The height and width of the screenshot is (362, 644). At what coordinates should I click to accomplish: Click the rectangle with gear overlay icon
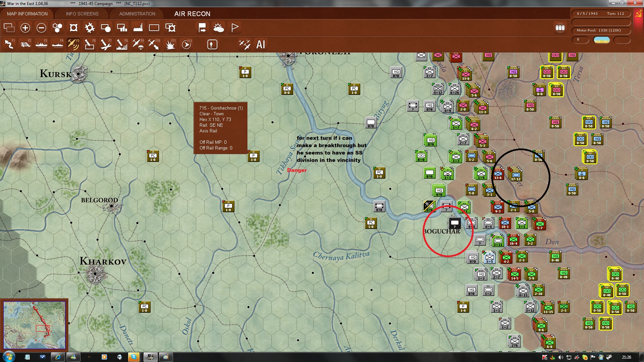click(x=170, y=28)
